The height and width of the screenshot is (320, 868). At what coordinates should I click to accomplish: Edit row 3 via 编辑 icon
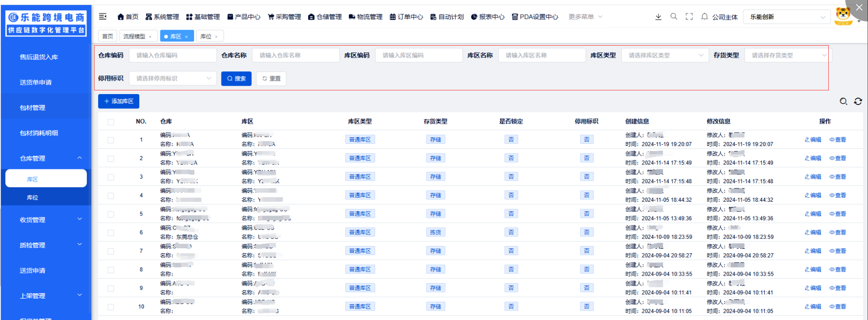click(x=813, y=177)
